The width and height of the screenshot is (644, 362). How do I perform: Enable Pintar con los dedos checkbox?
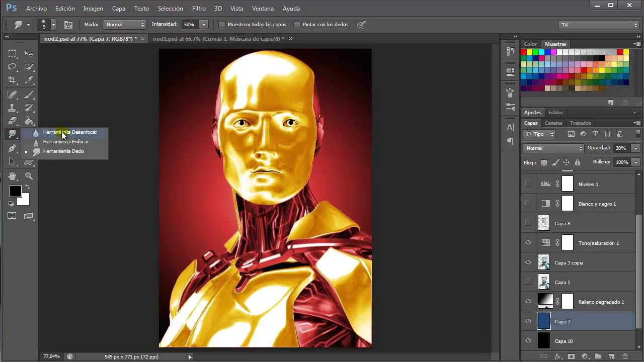297,25
